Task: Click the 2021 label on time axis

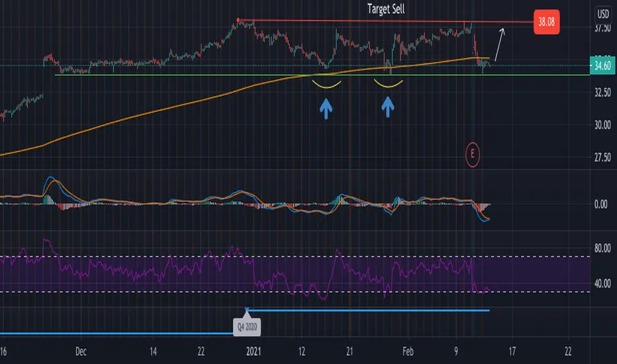Action: 254,351
